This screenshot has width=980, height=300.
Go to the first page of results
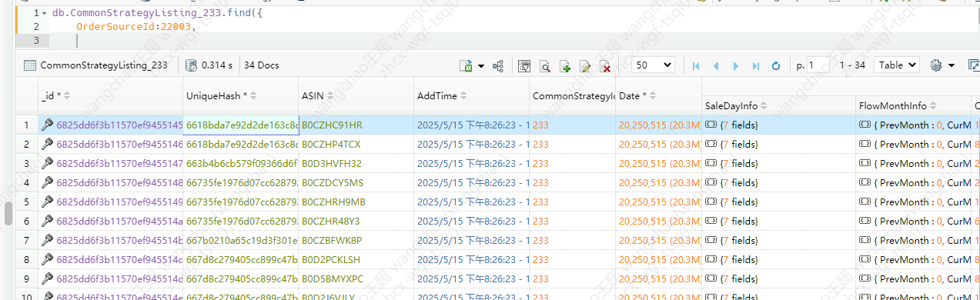click(x=697, y=66)
